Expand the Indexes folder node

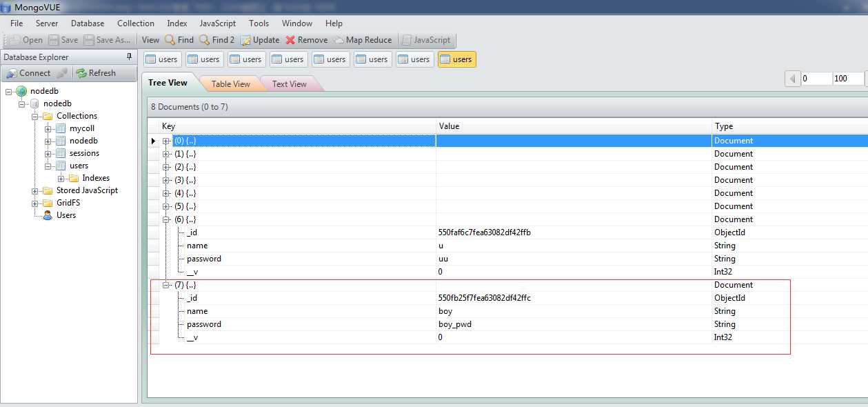coord(61,178)
